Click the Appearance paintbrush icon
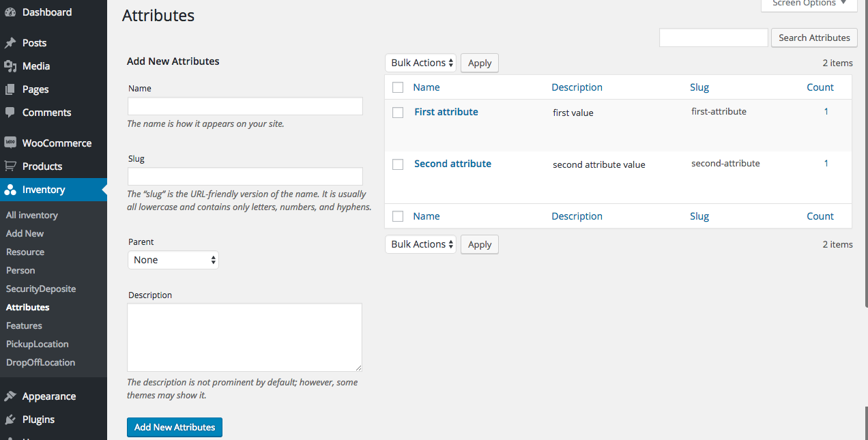 pos(10,396)
